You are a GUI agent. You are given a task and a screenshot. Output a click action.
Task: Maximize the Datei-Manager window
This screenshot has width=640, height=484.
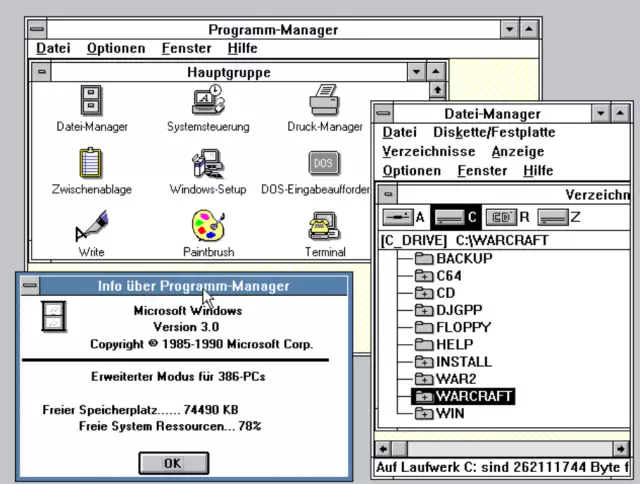620,113
